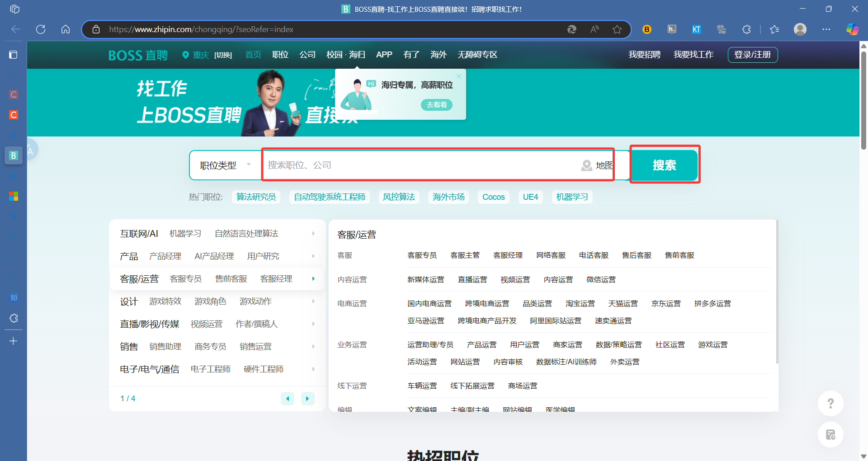Click 我要招聘 link
The width and height of the screenshot is (868, 461).
point(645,55)
